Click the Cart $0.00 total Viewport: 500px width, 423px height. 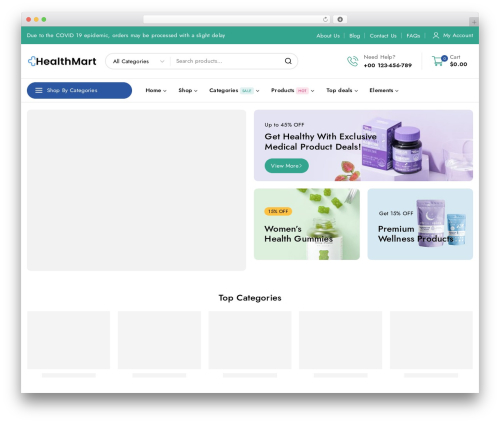(x=458, y=64)
